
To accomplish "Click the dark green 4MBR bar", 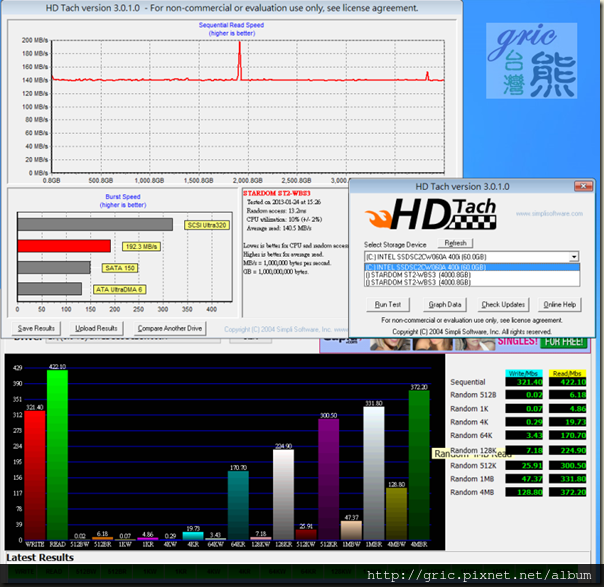I will 419,465.
